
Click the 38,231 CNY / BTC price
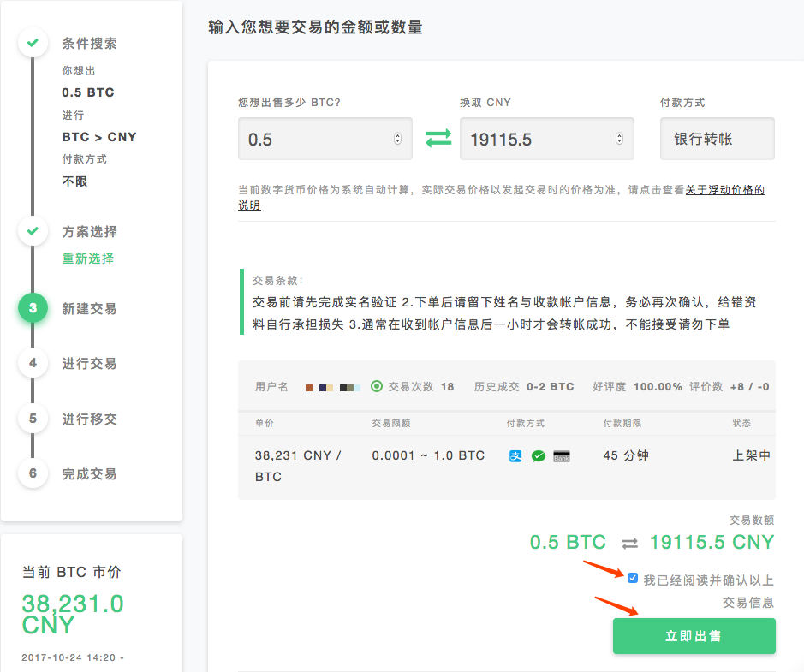(x=298, y=466)
